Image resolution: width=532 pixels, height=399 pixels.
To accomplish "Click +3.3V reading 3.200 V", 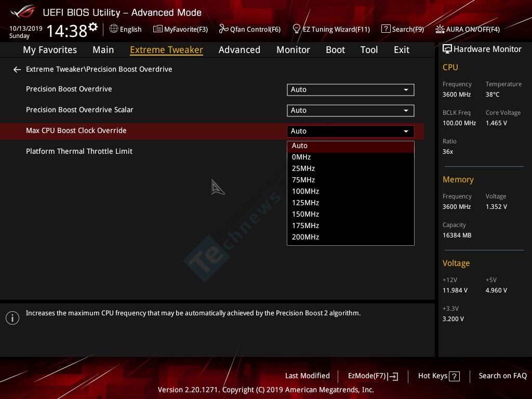I will tap(453, 320).
